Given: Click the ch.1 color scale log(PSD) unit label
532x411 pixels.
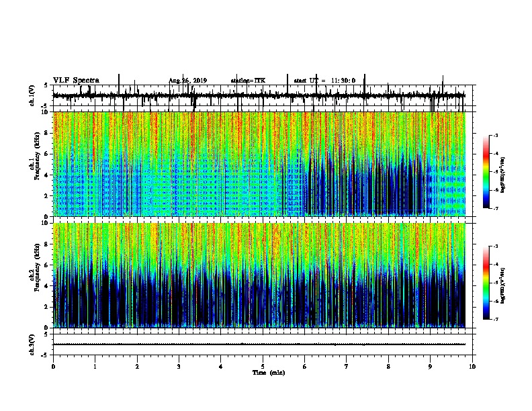Looking at the screenshot, I should [503, 175].
